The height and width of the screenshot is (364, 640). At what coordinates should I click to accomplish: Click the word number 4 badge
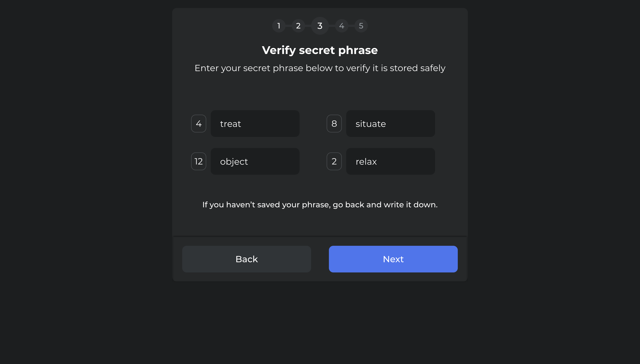198,124
